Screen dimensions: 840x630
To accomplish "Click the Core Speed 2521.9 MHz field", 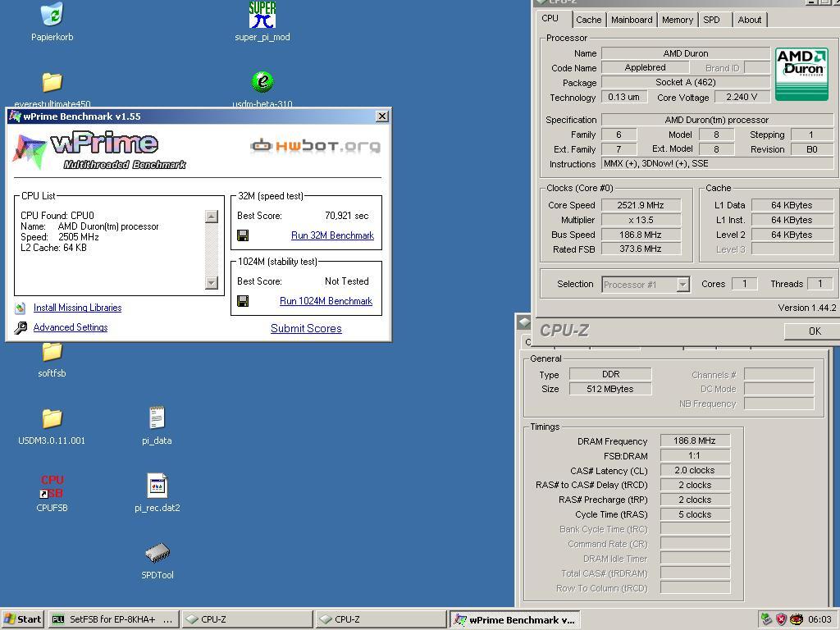I will (641, 205).
